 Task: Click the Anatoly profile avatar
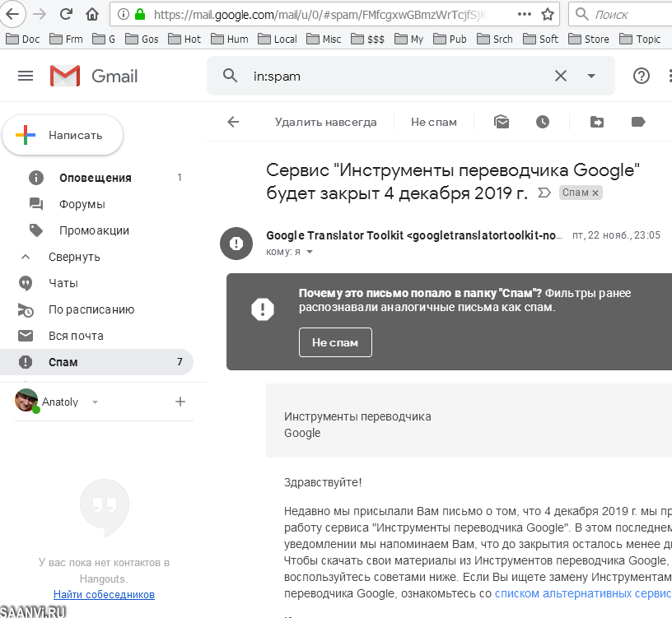pos(26,400)
